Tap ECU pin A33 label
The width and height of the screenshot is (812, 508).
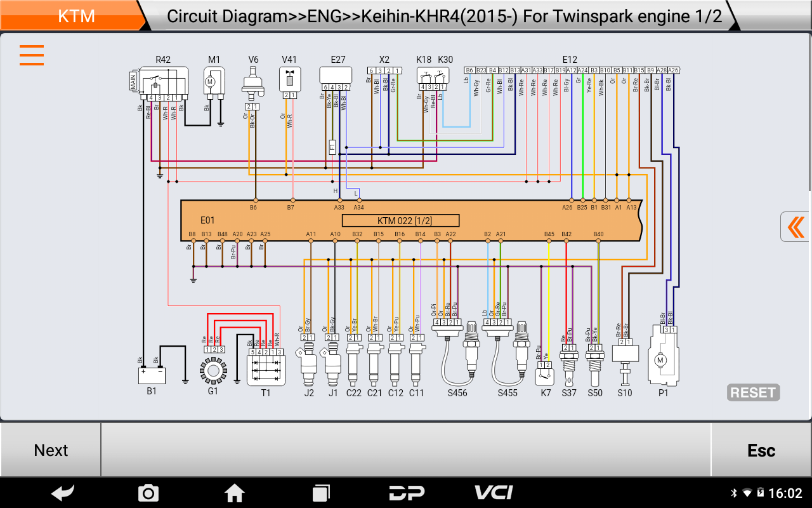pyautogui.click(x=339, y=207)
